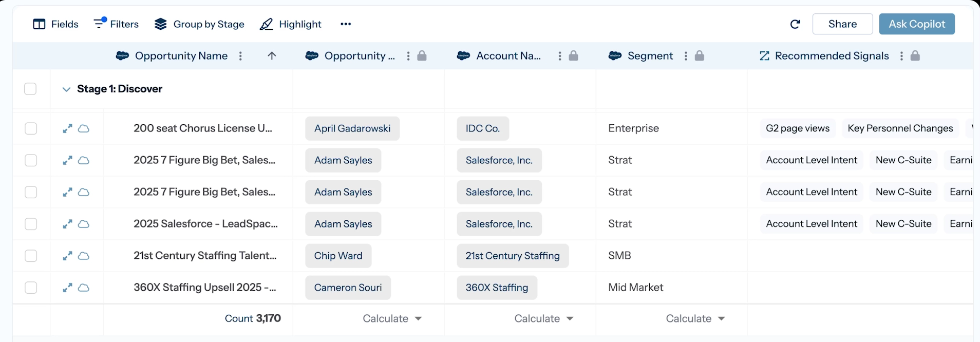Click Account Level Intent tag in 2025 Salesforce - LeadSpace row
Viewport: 980px width, 342px height.
[812, 224]
